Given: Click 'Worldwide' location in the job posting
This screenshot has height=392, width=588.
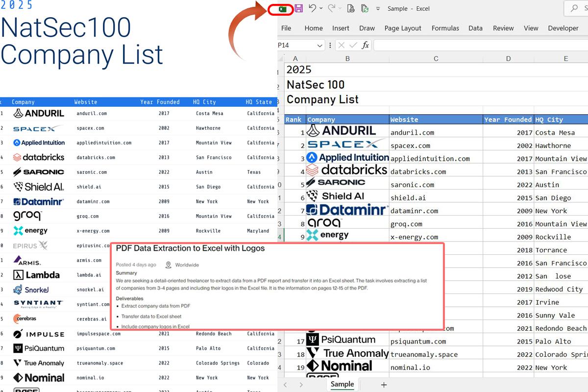Looking at the screenshot, I should point(187,265).
